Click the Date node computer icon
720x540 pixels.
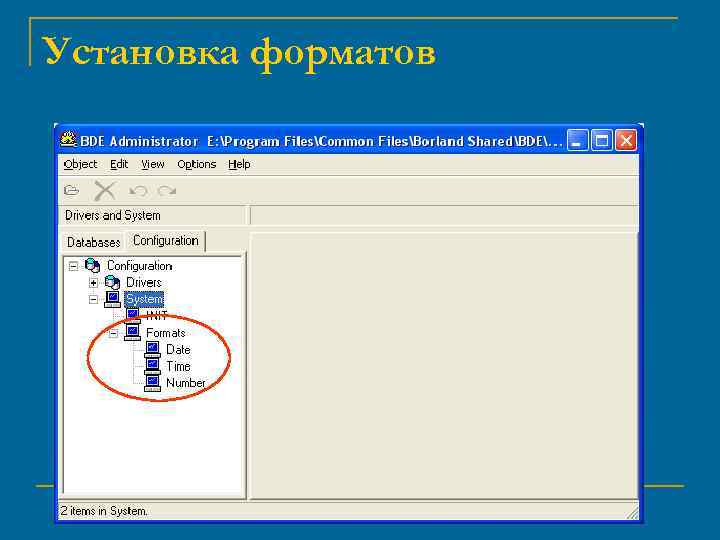(152, 349)
